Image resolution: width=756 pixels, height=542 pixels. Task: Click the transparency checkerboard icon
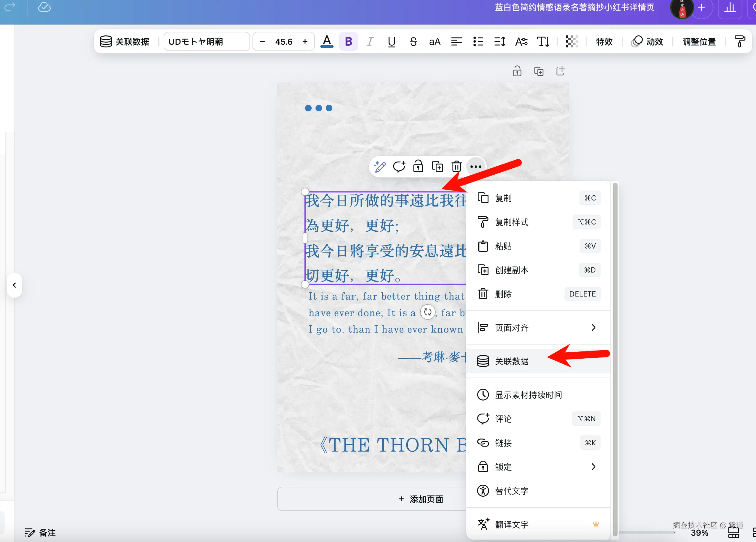(571, 42)
